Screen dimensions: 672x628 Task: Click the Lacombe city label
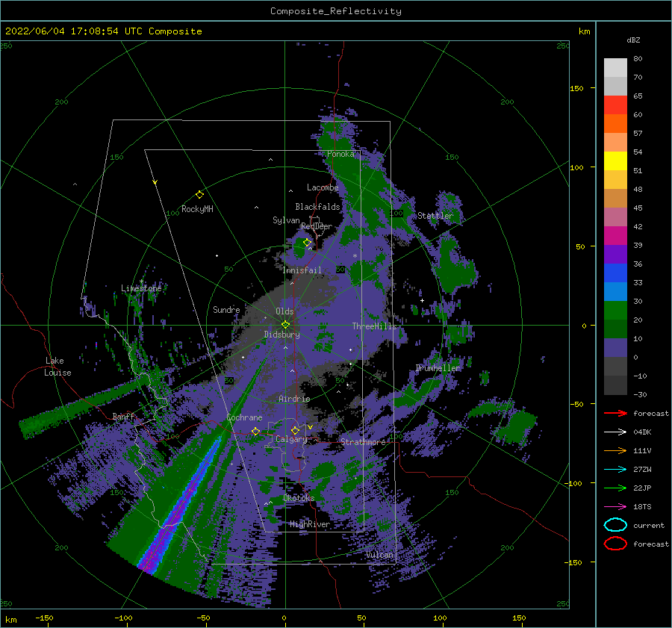tap(323, 187)
